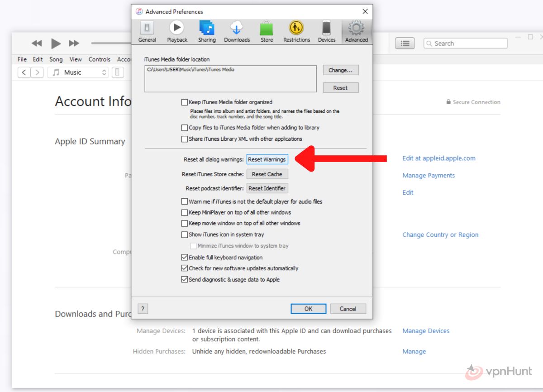Click Manage Payments link

pyautogui.click(x=429, y=176)
